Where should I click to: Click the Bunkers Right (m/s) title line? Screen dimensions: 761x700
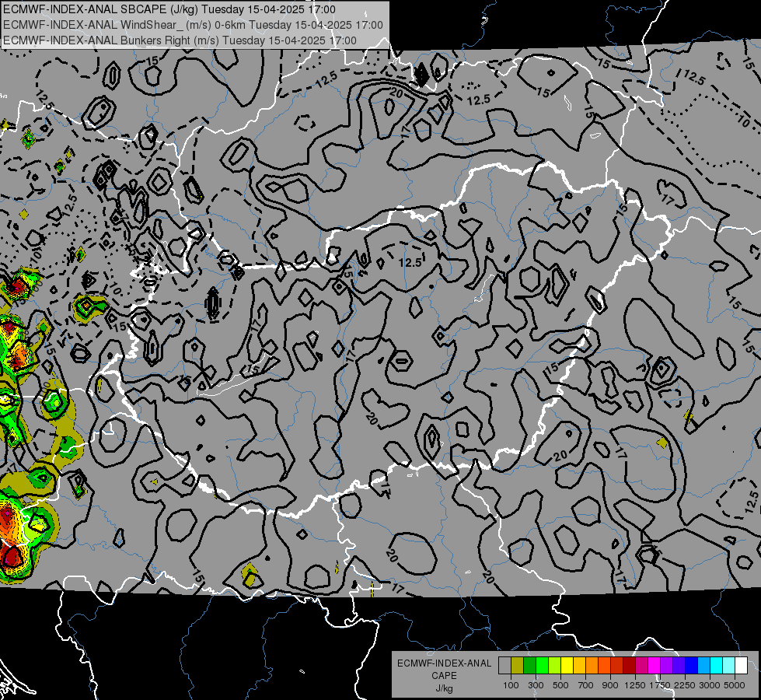(x=180, y=40)
